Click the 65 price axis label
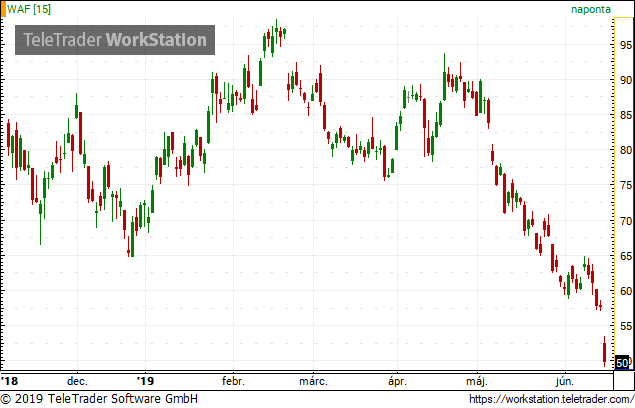The width and height of the screenshot is (635, 408). click(x=626, y=256)
